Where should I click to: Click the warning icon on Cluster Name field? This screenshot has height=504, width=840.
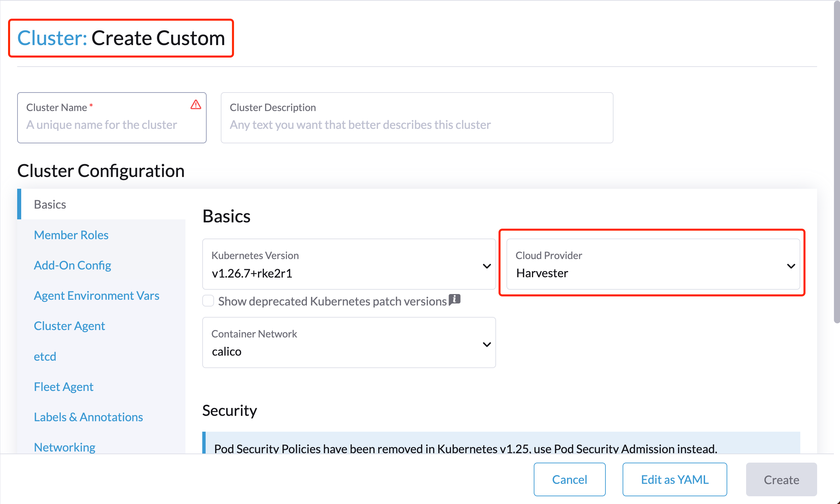tap(196, 105)
